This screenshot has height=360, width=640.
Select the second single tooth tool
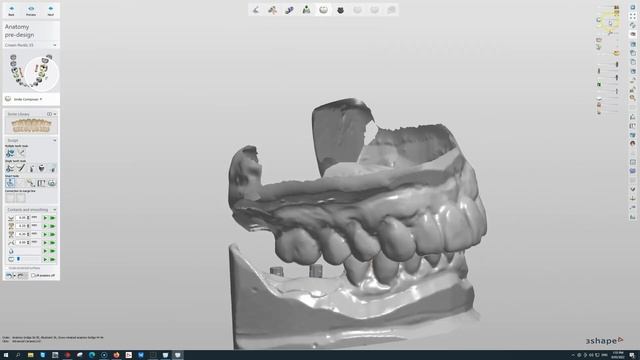pyautogui.click(x=21, y=168)
